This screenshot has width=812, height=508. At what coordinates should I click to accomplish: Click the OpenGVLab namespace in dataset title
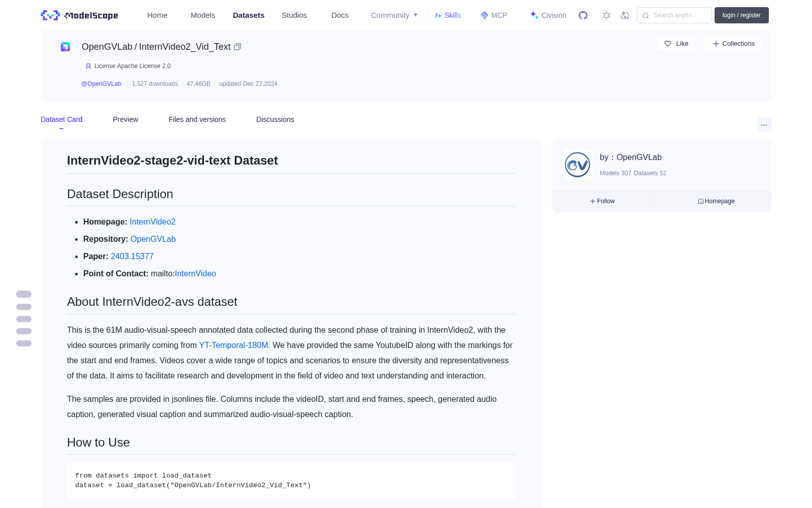(x=107, y=47)
